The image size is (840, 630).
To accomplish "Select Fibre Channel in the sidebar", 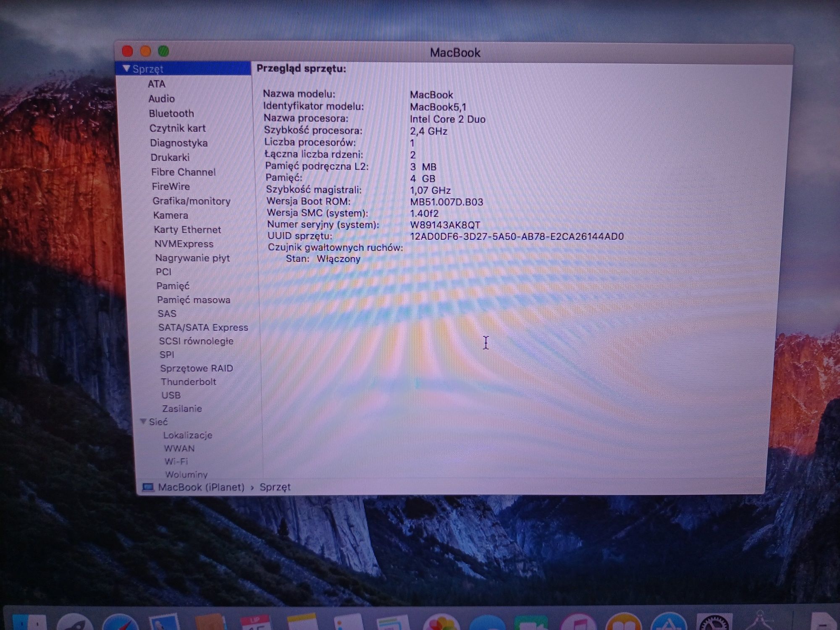I will pos(183,172).
